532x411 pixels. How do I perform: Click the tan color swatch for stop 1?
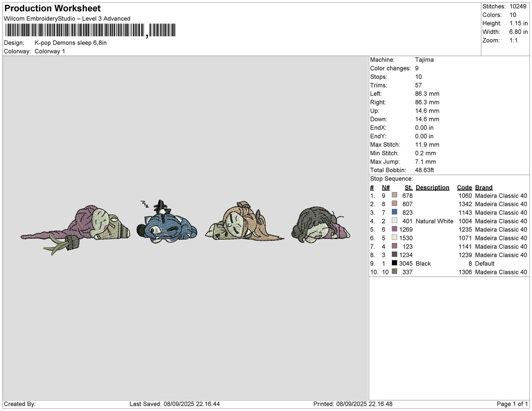point(394,196)
